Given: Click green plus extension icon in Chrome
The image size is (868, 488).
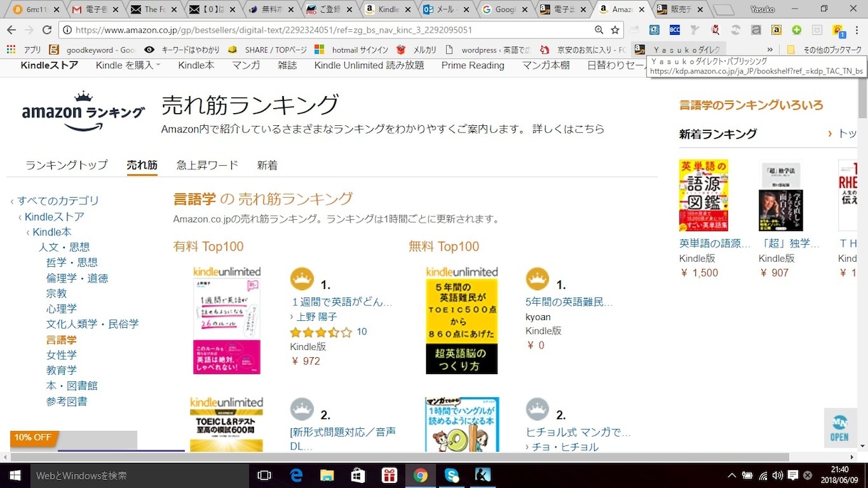Looking at the screenshot, I should (x=797, y=30).
